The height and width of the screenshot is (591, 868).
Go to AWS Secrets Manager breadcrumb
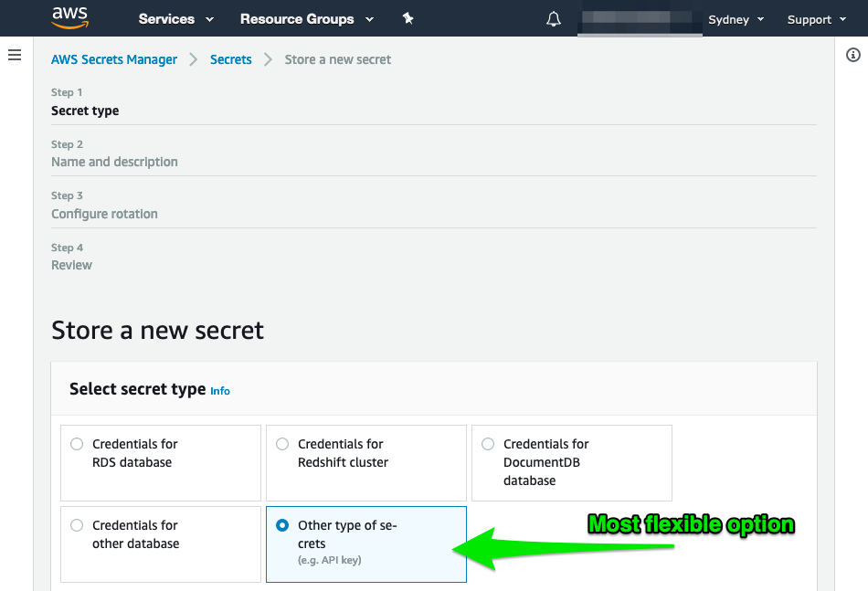click(114, 59)
